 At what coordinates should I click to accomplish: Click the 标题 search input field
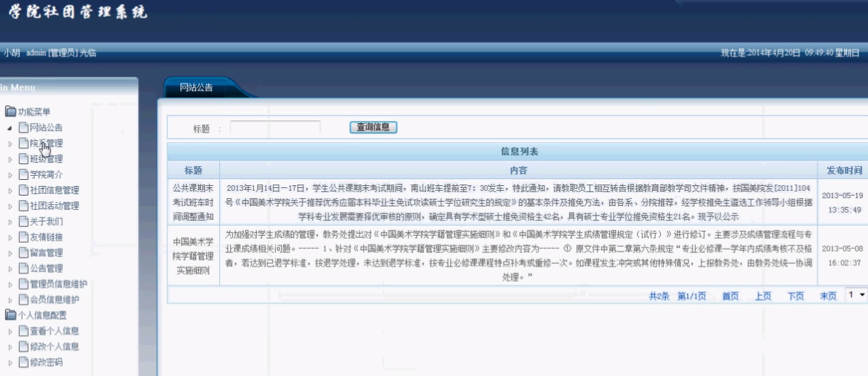(275, 127)
